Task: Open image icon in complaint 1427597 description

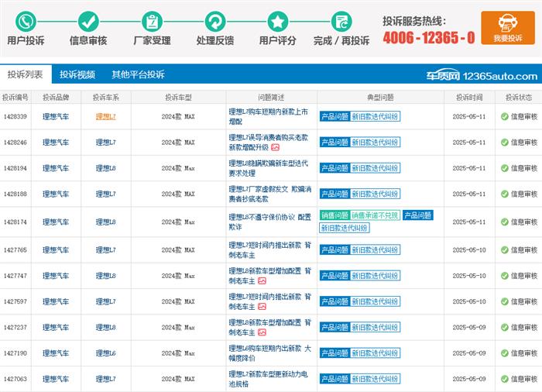Action: tap(262, 307)
